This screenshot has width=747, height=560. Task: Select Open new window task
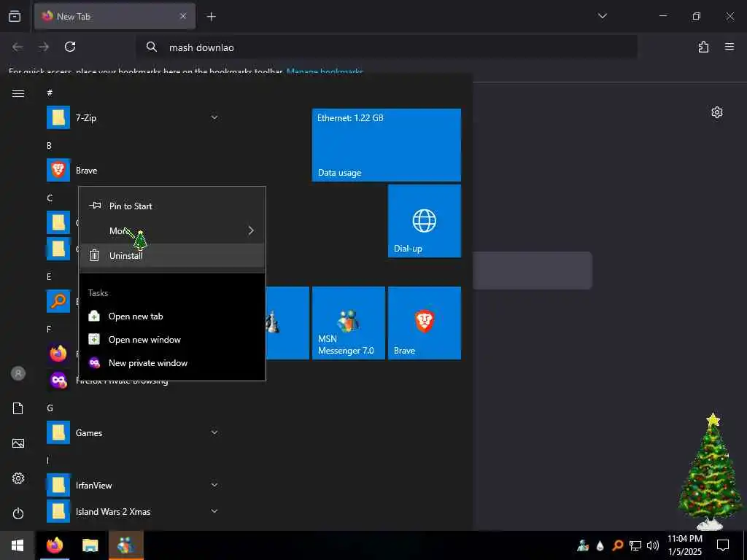172,340
